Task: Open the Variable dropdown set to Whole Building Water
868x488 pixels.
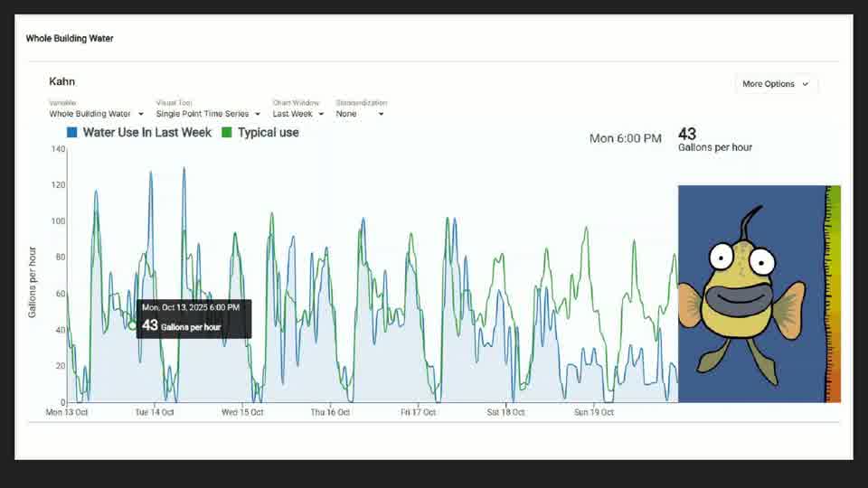Action: pyautogui.click(x=97, y=114)
